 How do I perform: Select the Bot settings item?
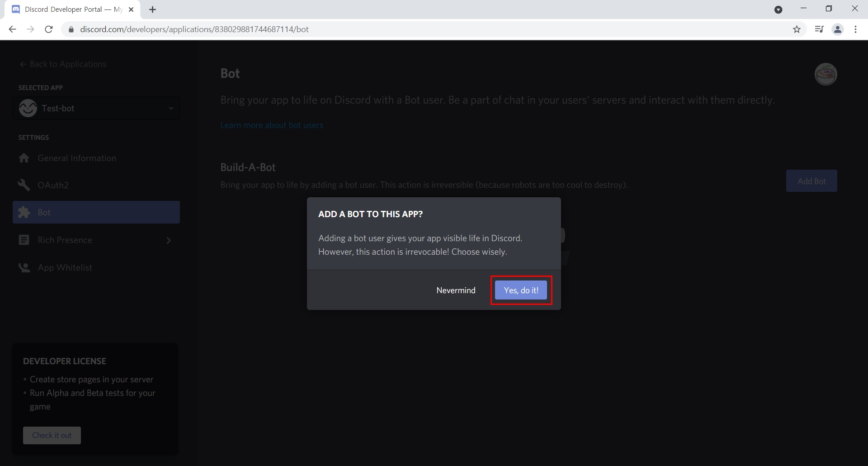(96, 212)
